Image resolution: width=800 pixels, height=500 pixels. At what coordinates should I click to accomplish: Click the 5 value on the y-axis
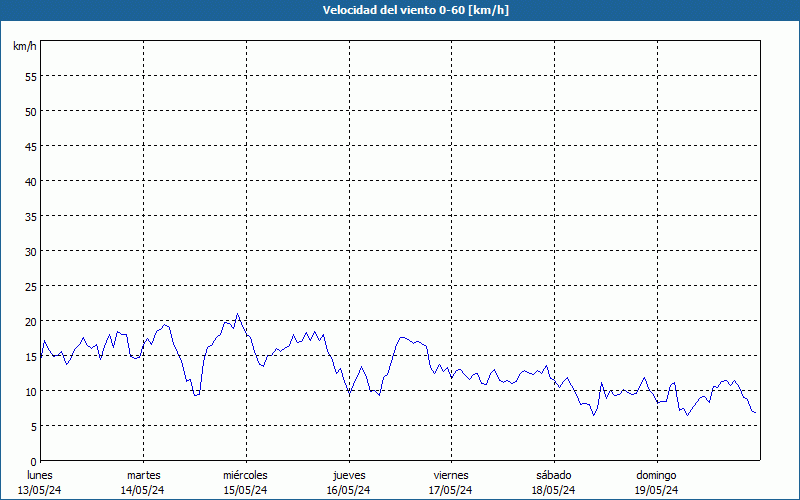[34, 427]
